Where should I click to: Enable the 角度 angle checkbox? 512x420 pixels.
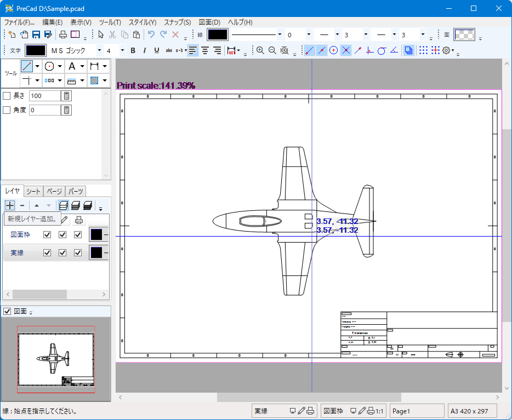pos(7,110)
